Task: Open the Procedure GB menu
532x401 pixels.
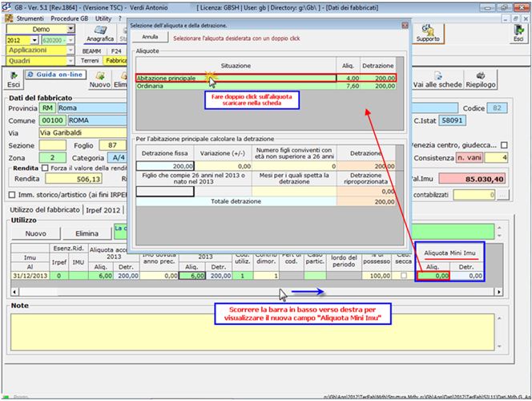Action: pos(69,18)
